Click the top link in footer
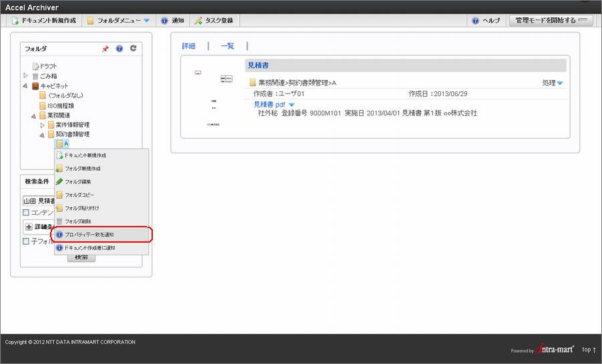Viewport: 602px width, 364px height. tap(589, 349)
